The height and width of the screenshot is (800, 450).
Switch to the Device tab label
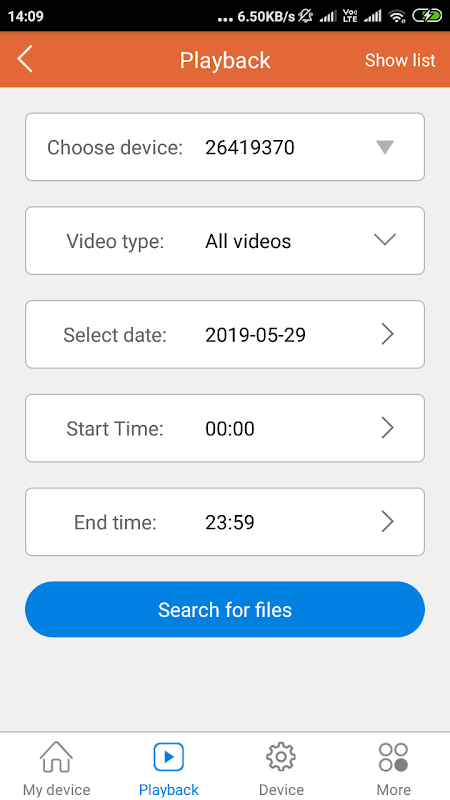(x=281, y=790)
